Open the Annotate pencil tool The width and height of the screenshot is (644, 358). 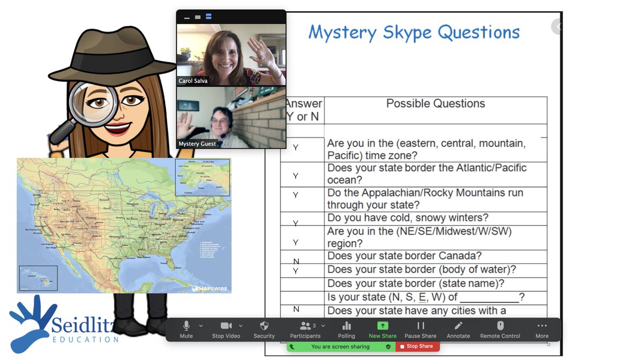pos(458,329)
